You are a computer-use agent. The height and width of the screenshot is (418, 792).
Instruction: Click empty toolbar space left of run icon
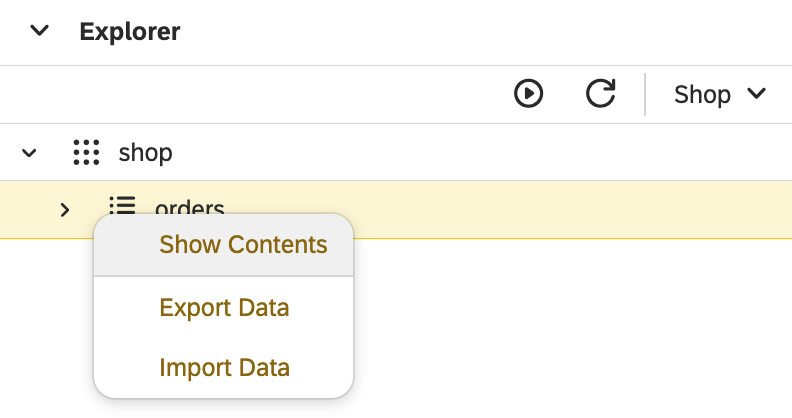coord(253,94)
